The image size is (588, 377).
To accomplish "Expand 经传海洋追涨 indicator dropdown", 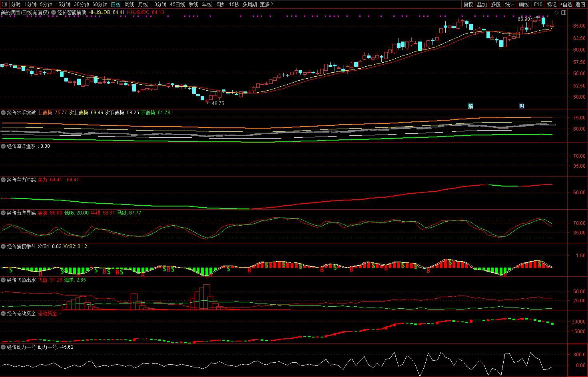I will pos(4,146).
